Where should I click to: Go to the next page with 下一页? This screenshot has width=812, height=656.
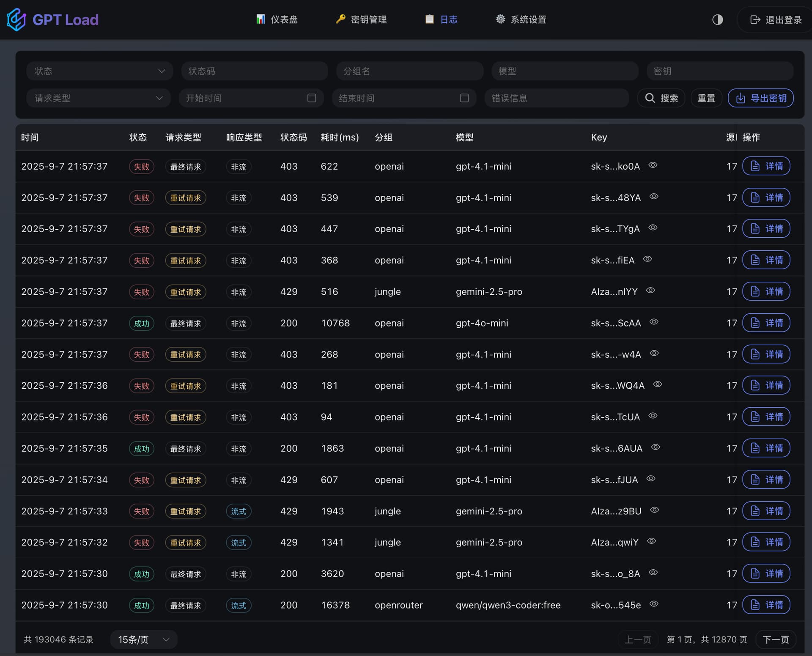(776, 640)
